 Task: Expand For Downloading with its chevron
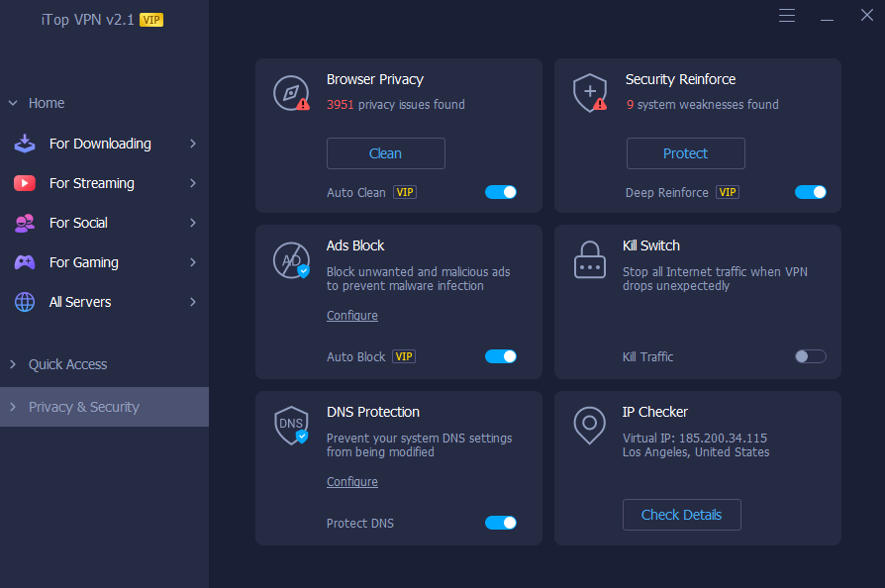pos(193,144)
